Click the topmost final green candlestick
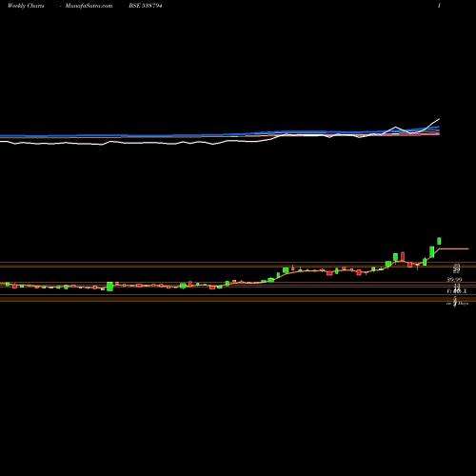 439,241
